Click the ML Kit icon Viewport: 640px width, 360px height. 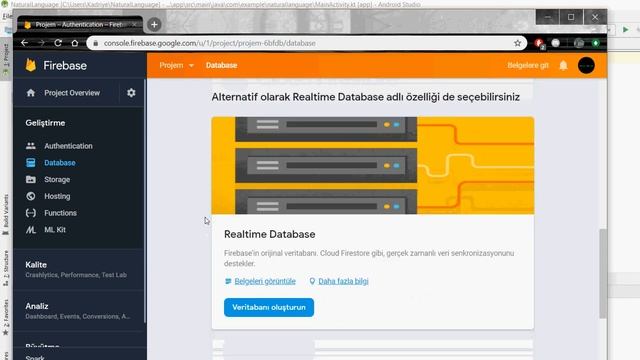tap(31, 230)
